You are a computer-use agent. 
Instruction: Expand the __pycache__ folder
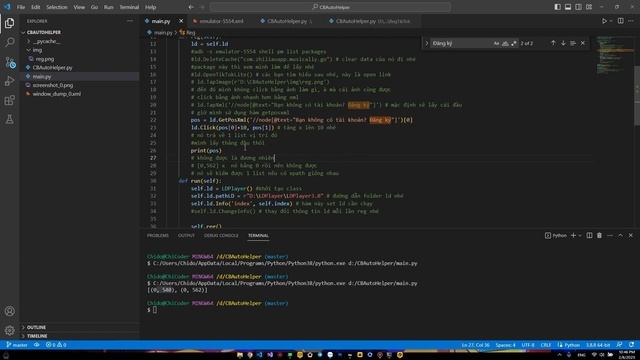pyautogui.click(x=29, y=41)
